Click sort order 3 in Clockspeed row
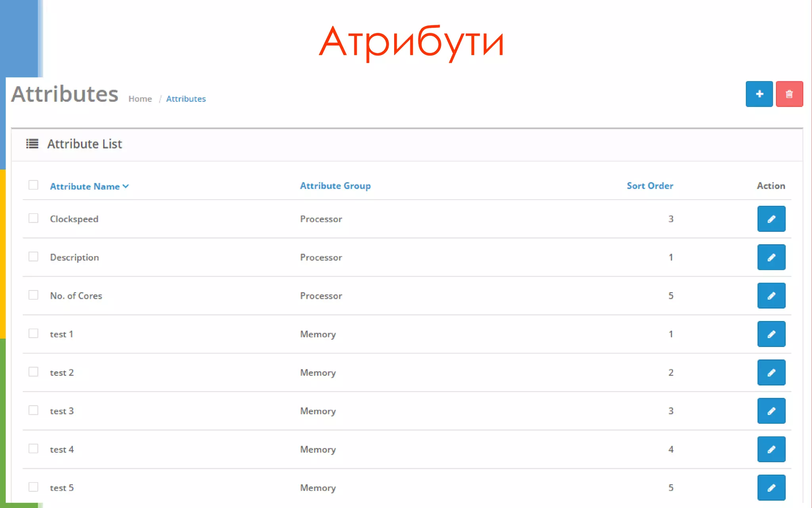 tap(671, 219)
